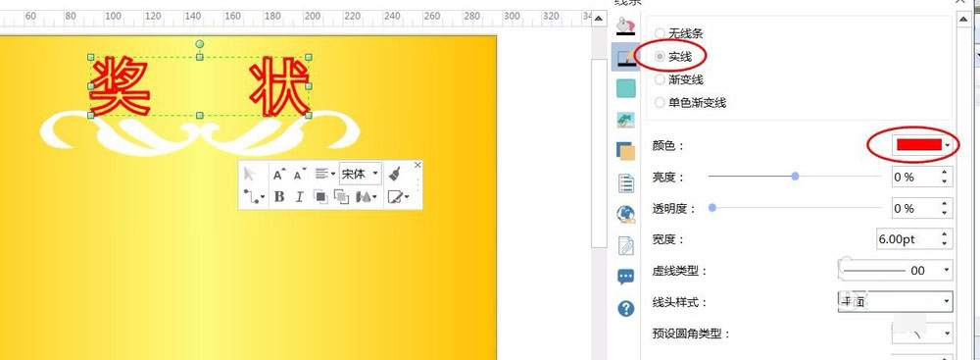Select the 奖状 text box on canvas
The image size is (980, 360).
point(199,86)
